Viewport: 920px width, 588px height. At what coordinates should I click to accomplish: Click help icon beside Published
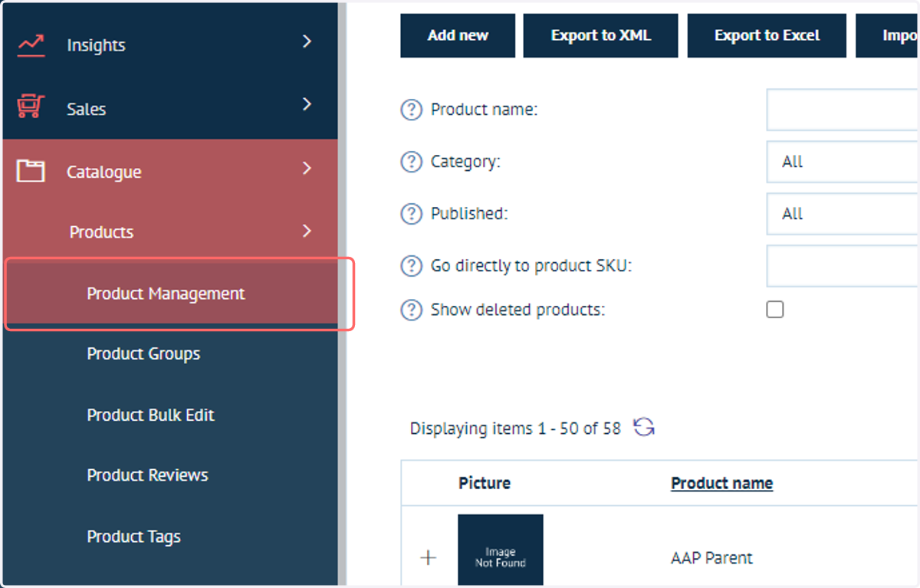point(412,214)
